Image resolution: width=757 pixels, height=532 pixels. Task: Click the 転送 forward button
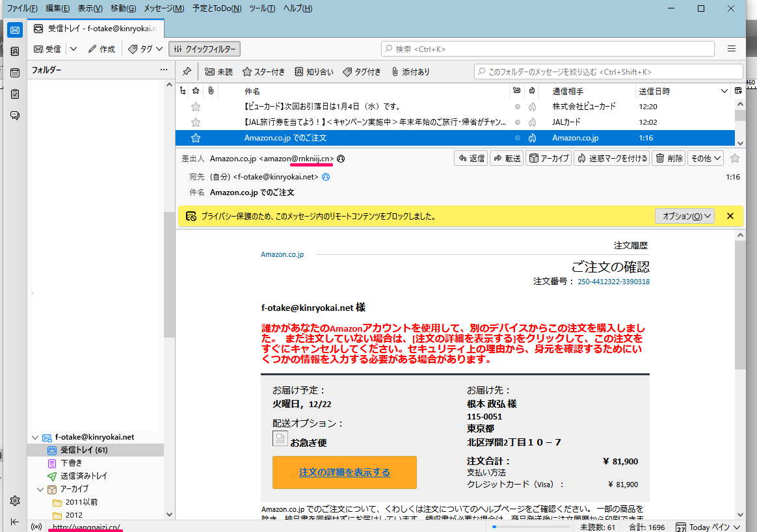tap(507, 158)
